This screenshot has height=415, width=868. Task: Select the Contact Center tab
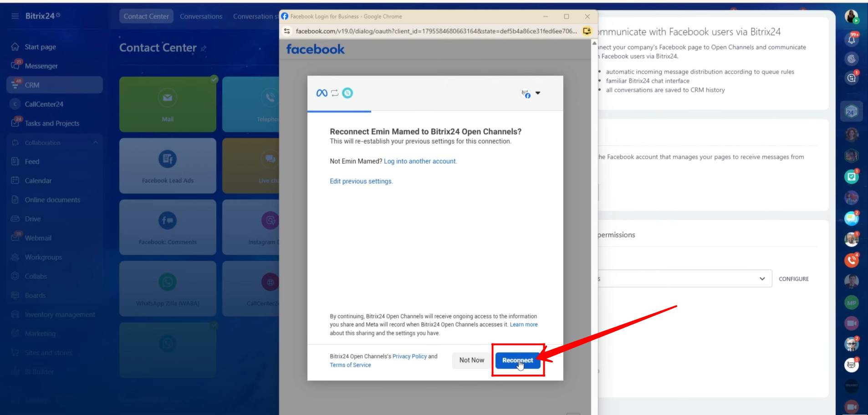click(x=146, y=16)
